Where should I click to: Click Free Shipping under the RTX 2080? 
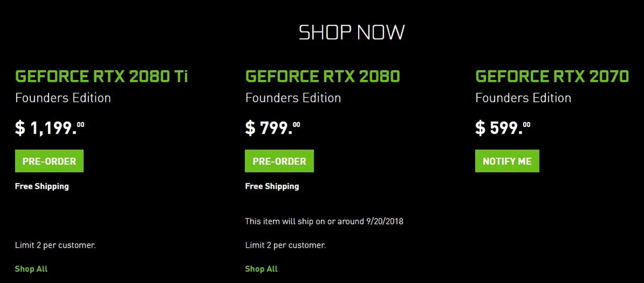(x=272, y=186)
